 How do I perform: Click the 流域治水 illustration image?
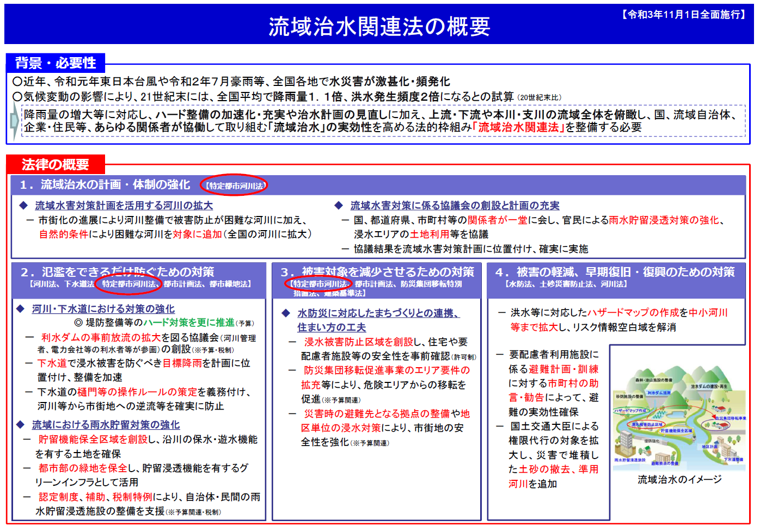coord(679,419)
